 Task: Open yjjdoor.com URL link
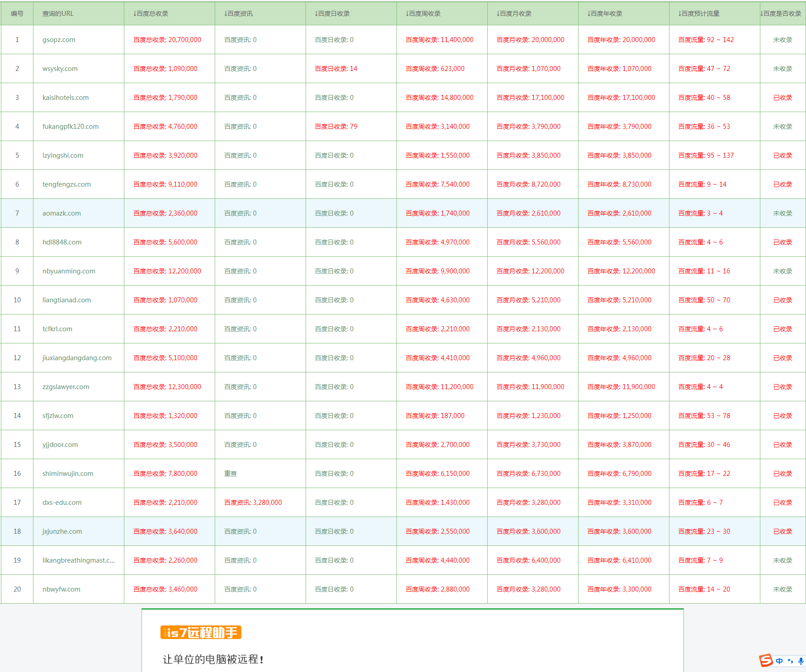[x=60, y=445]
